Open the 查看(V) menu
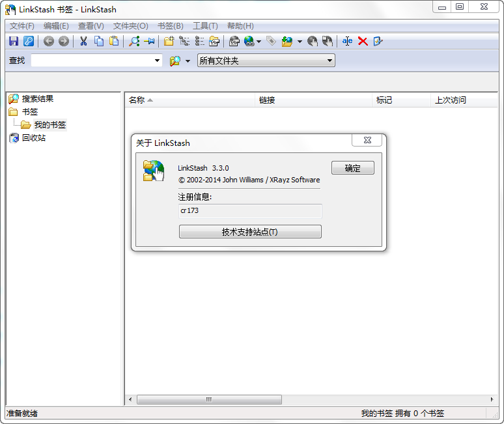 [91, 26]
